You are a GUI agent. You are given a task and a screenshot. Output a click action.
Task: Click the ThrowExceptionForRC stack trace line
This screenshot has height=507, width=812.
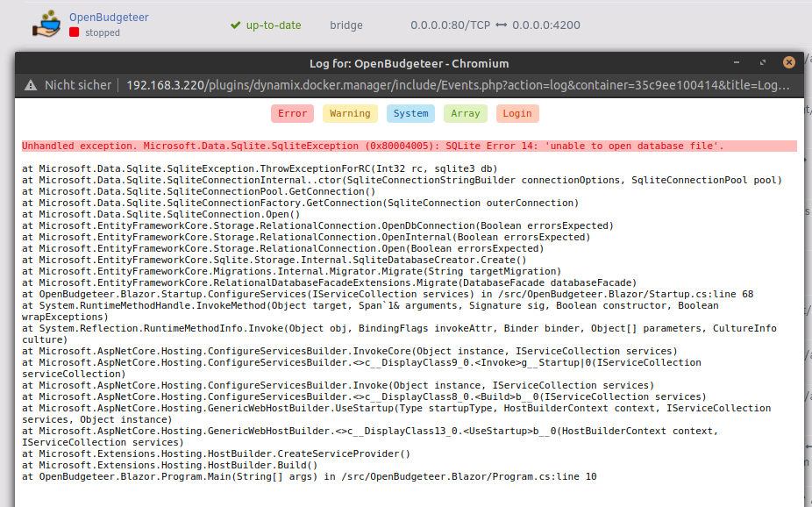pos(260,168)
